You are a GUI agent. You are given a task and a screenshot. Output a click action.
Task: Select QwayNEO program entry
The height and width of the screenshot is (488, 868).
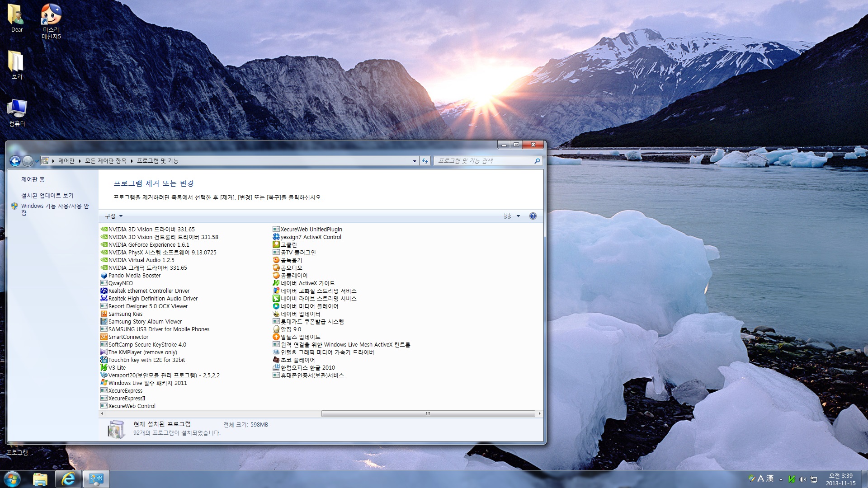[x=117, y=283]
